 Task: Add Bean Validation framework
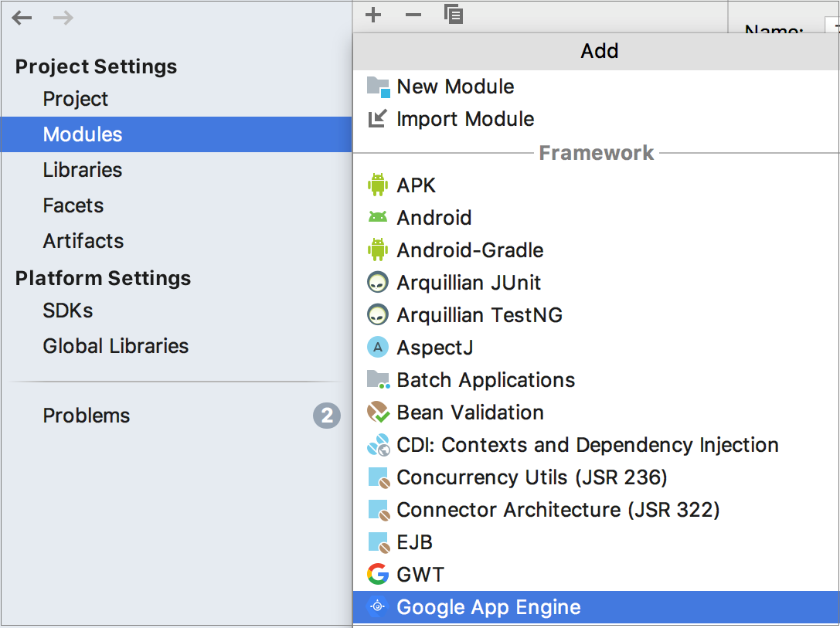470,412
